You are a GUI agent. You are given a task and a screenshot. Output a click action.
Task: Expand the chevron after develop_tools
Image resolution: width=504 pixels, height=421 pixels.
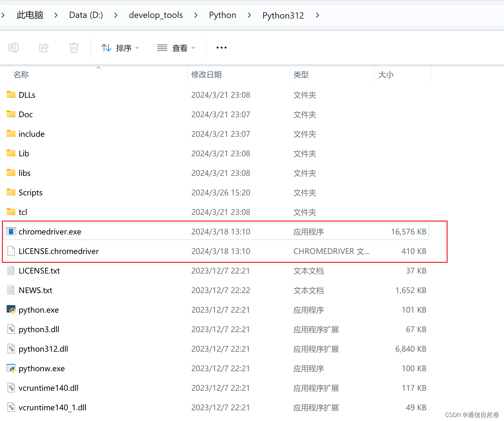196,15
